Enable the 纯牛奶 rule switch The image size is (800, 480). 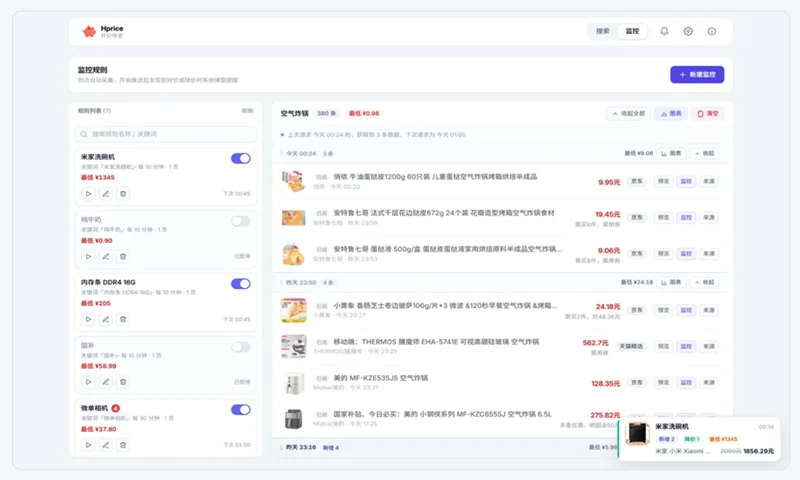(x=241, y=221)
